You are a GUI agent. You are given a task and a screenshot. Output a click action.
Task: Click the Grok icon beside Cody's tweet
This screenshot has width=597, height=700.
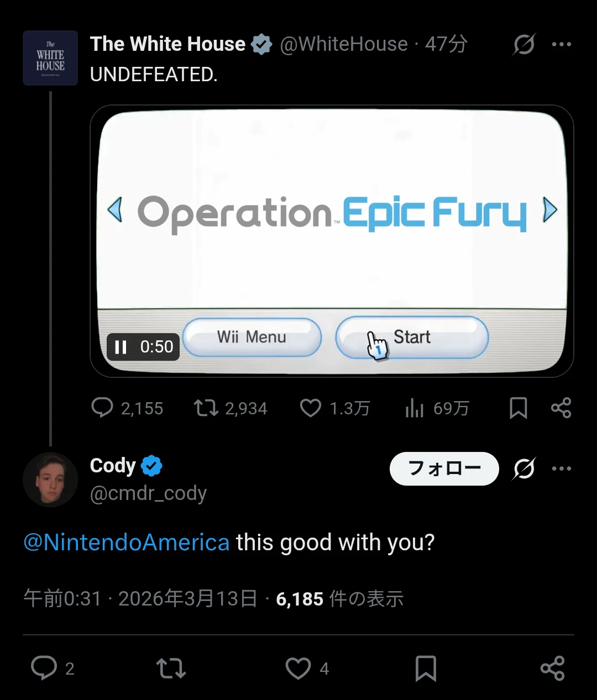point(523,469)
